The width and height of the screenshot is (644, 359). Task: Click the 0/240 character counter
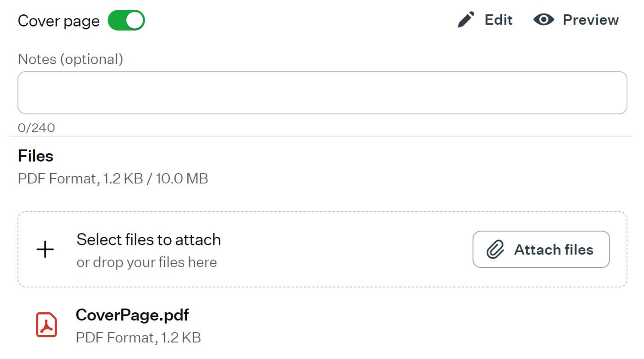(x=36, y=128)
